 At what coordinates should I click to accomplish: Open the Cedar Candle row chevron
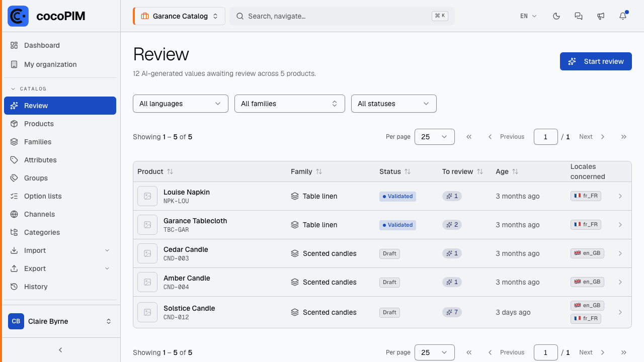[x=620, y=253]
